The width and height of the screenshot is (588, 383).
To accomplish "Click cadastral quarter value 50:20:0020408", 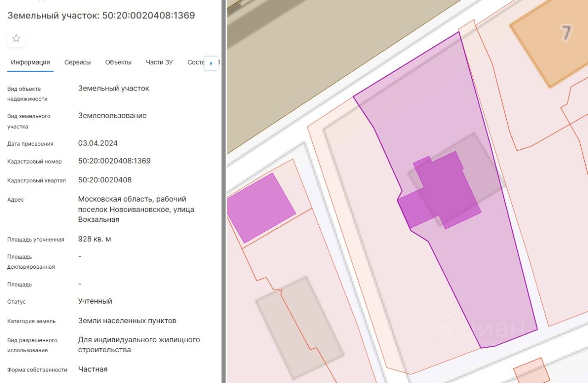I will click(x=105, y=180).
